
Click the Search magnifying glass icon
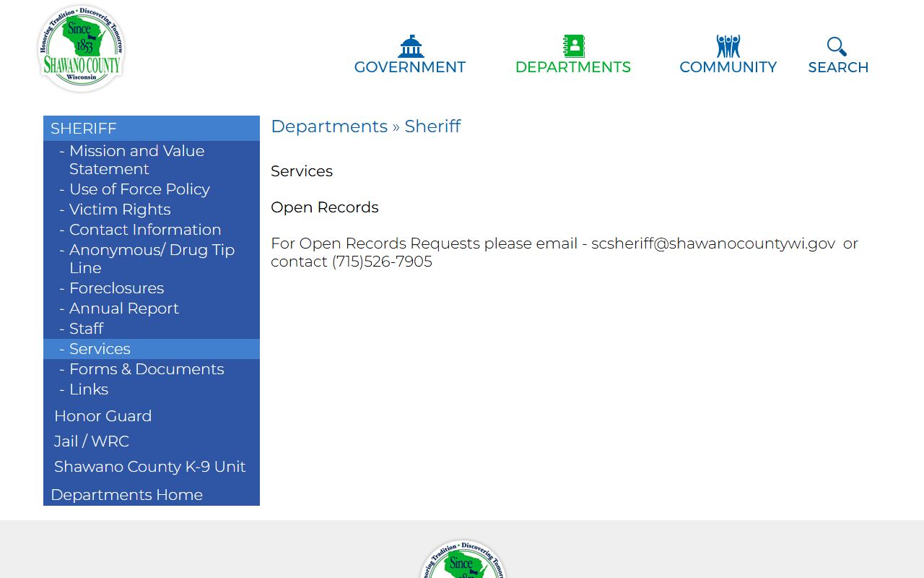pyautogui.click(x=837, y=46)
